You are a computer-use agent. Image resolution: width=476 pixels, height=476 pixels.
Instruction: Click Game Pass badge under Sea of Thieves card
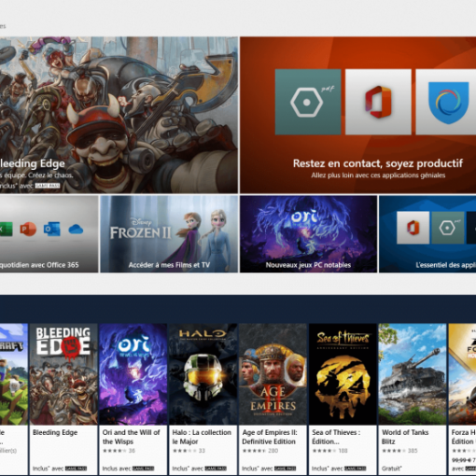click(355, 469)
